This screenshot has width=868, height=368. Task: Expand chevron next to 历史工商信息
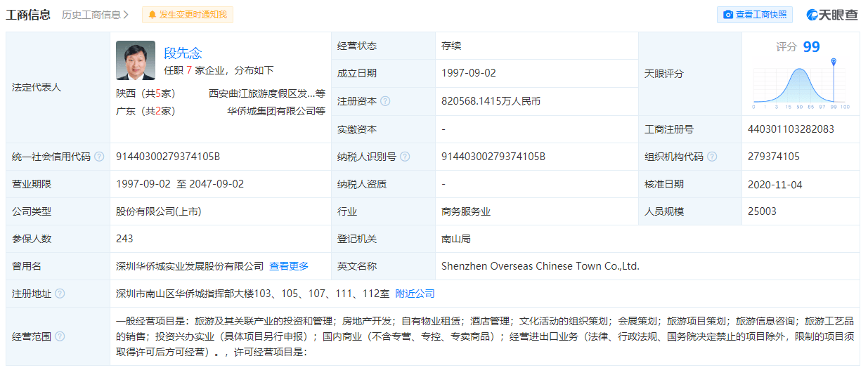pos(126,15)
